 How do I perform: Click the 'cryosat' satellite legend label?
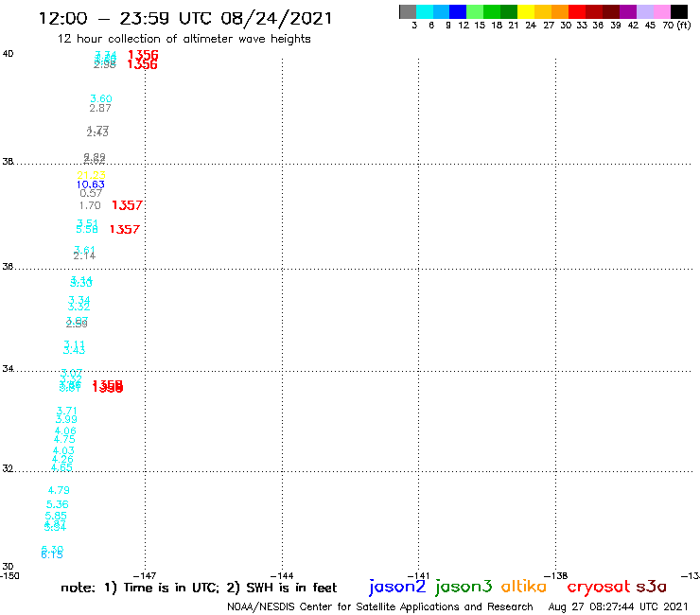599,587
